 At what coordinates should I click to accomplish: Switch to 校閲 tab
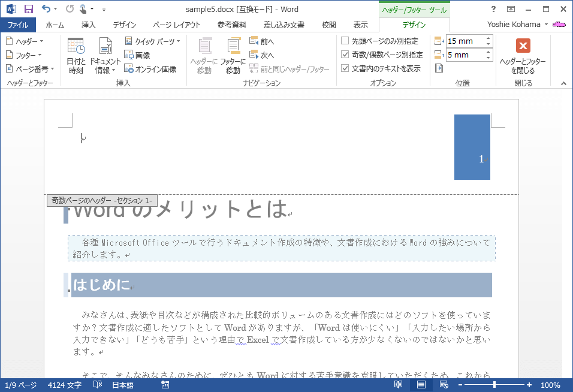328,25
